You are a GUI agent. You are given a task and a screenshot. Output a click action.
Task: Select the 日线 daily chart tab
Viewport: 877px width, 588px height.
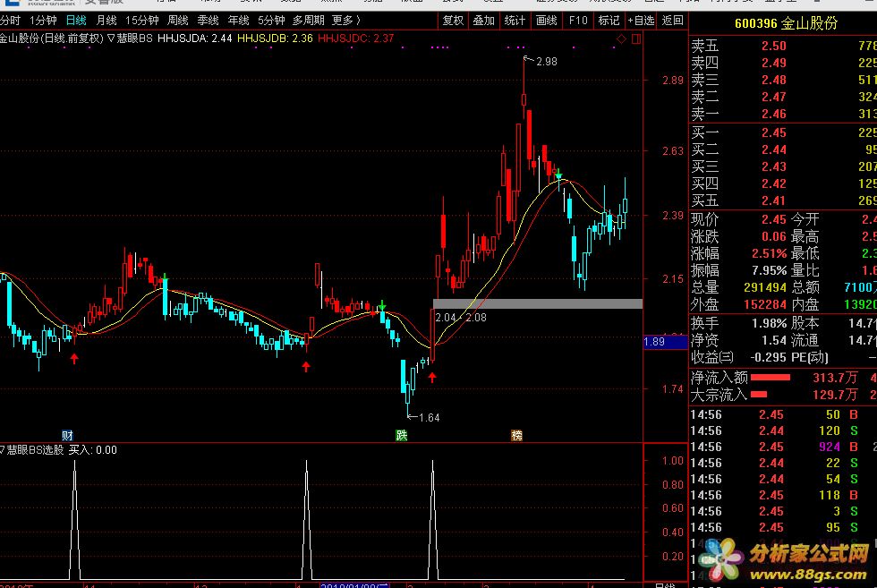[76, 21]
